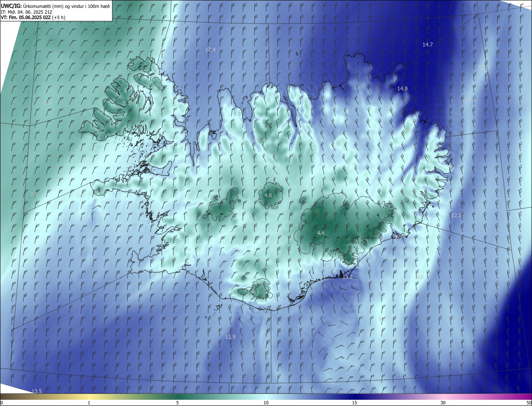
Task: Click the 13.5 value label in the southwest corner
Action: pyautogui.click(x=37, y=391)
